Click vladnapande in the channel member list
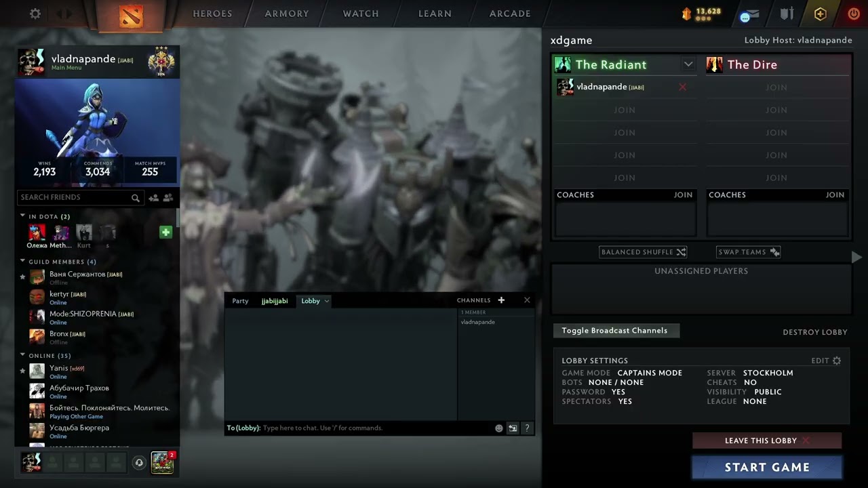This screenshot has width=868, height=488. click(x=477, y=322)
